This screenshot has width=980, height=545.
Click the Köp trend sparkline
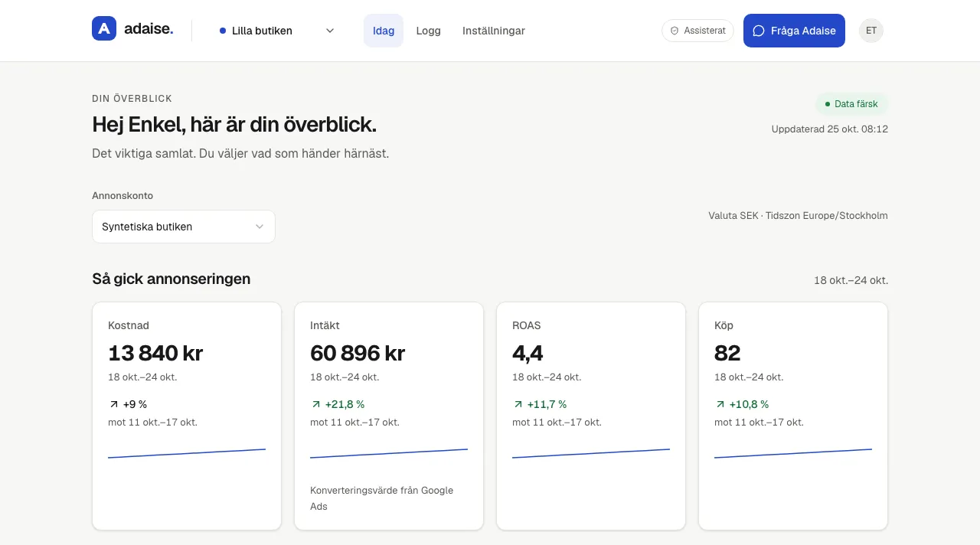click(793, 453)
